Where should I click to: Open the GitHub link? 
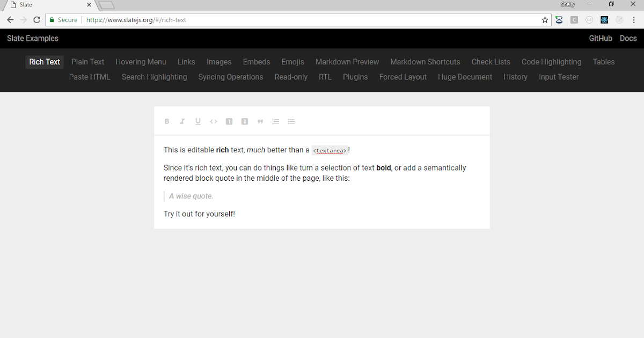(x=601, y=38)
